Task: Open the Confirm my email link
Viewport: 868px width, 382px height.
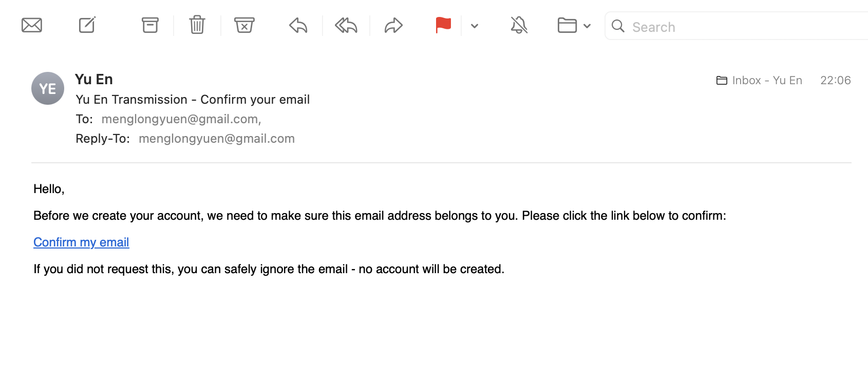Action: tap(81, 242)
